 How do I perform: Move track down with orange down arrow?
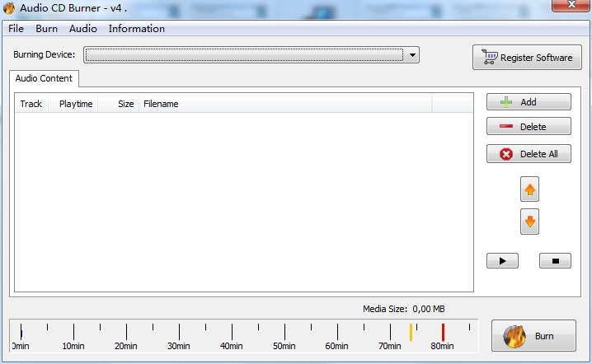click(x=529, y=222)
